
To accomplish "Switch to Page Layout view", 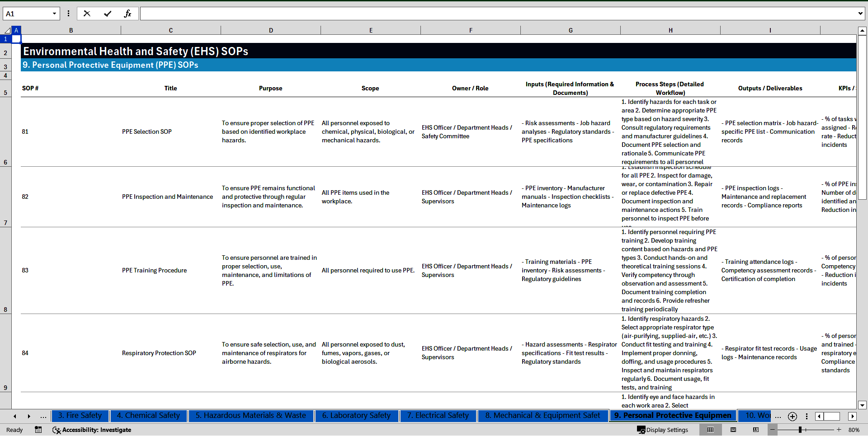I will tap(733, 430).
